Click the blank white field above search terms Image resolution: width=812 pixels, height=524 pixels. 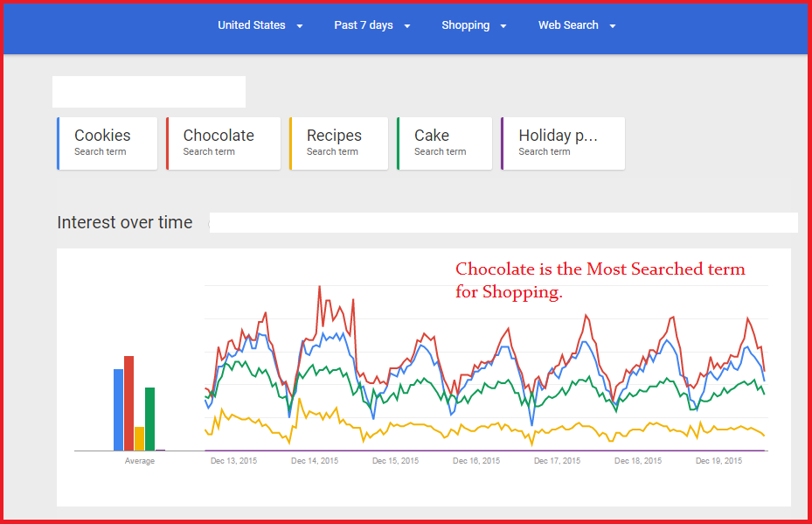click(149, 92)
